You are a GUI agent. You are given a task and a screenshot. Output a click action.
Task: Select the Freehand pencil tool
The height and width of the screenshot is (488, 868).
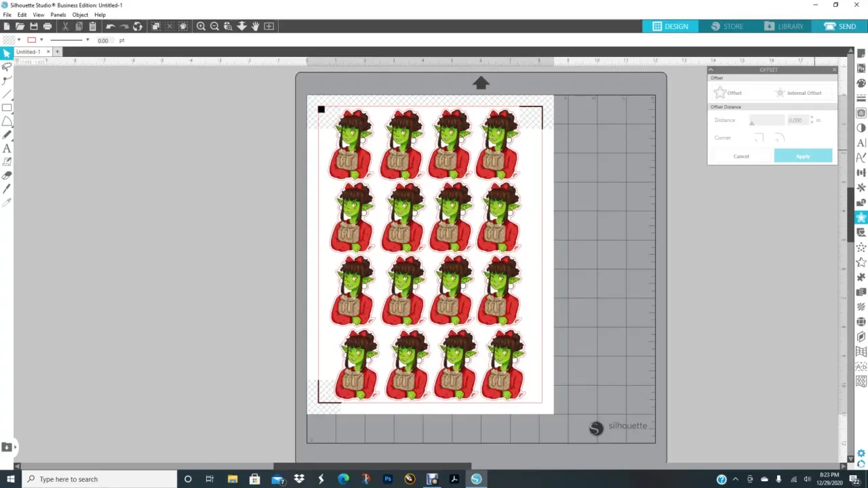[x=7, y=134]
